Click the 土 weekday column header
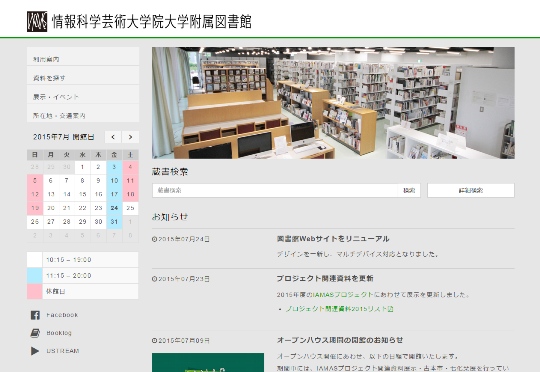 click(x=130, y=155)
